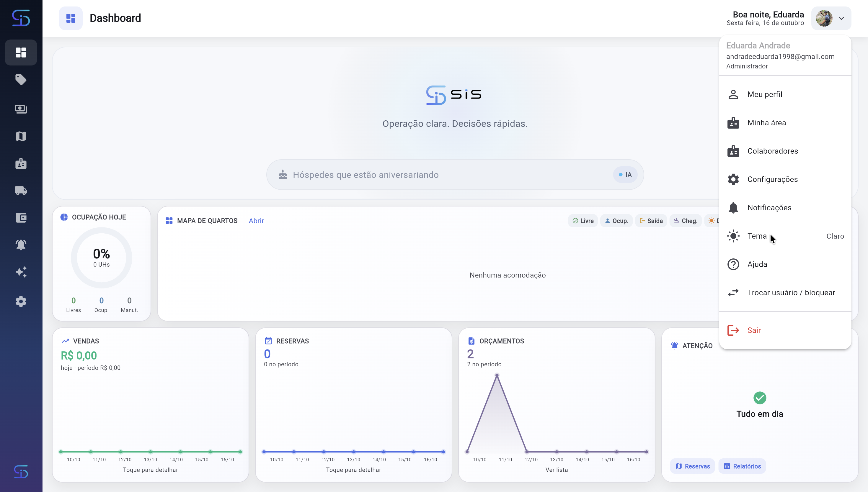This screenshot has height=492, width=868.
Task: Toggle the IA chip in search bar
Action: coord(625,175)
